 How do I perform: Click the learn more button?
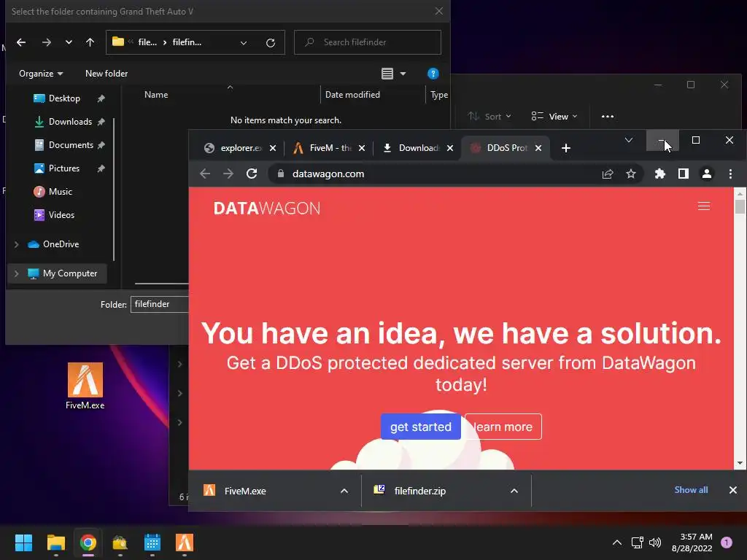[x=503, y=427]
